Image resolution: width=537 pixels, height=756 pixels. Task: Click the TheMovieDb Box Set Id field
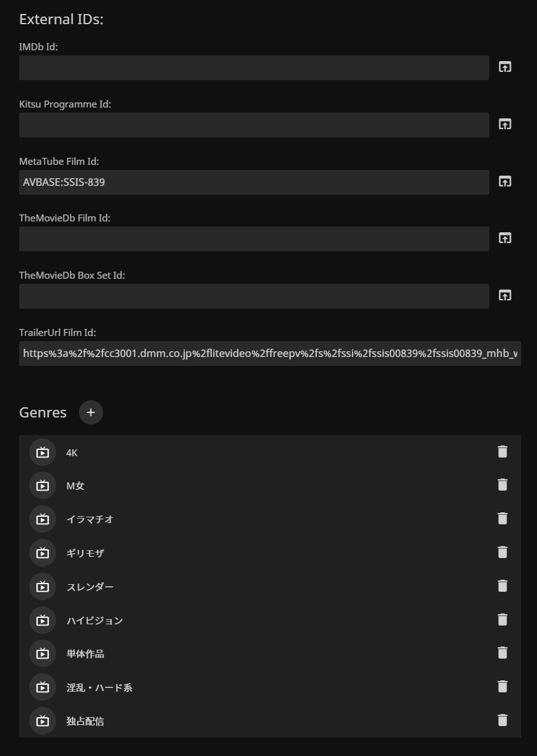coord(254,296)
